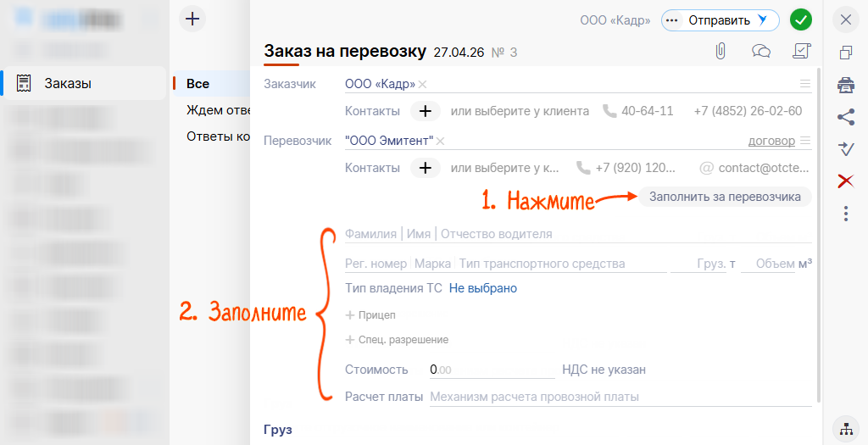Open Тип владения ТС Не выбрано selector

(x=482, y=288)
